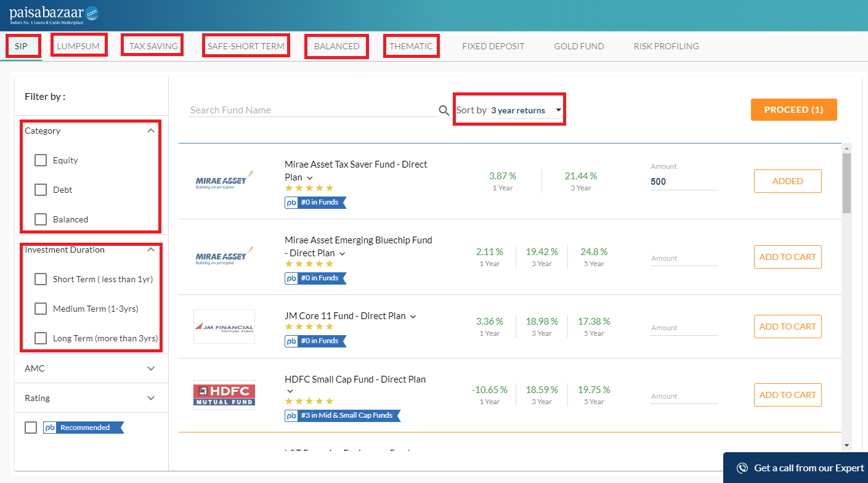Click the Search Fund Name field
Image resolution: width=868 pixels, height=483 pixels.
313,110
